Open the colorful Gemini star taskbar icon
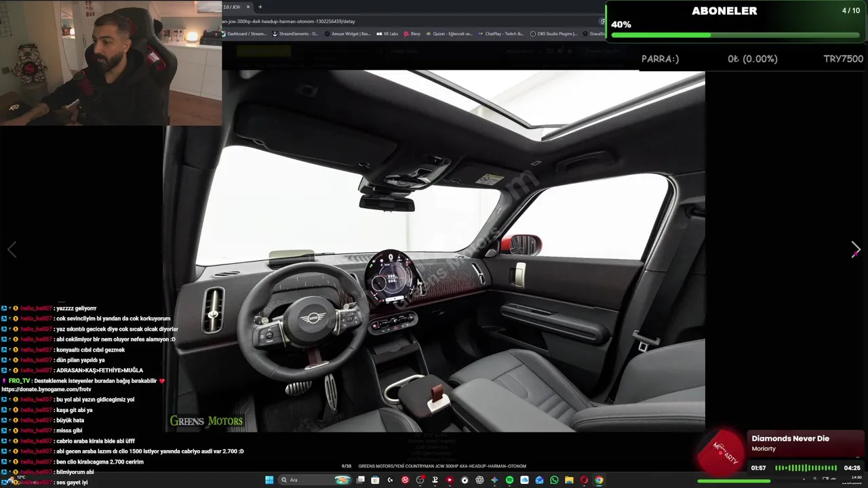 [x=494, y=480]
